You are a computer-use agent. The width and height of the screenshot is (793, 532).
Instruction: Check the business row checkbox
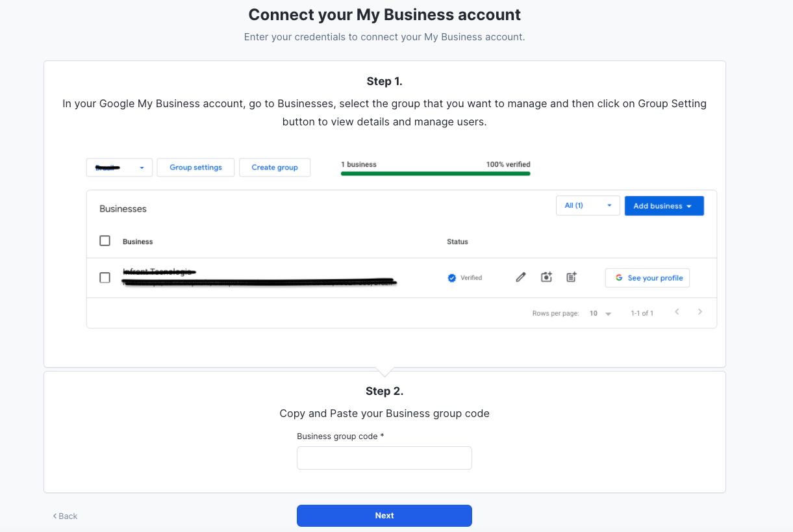click(x=105, y=278)
